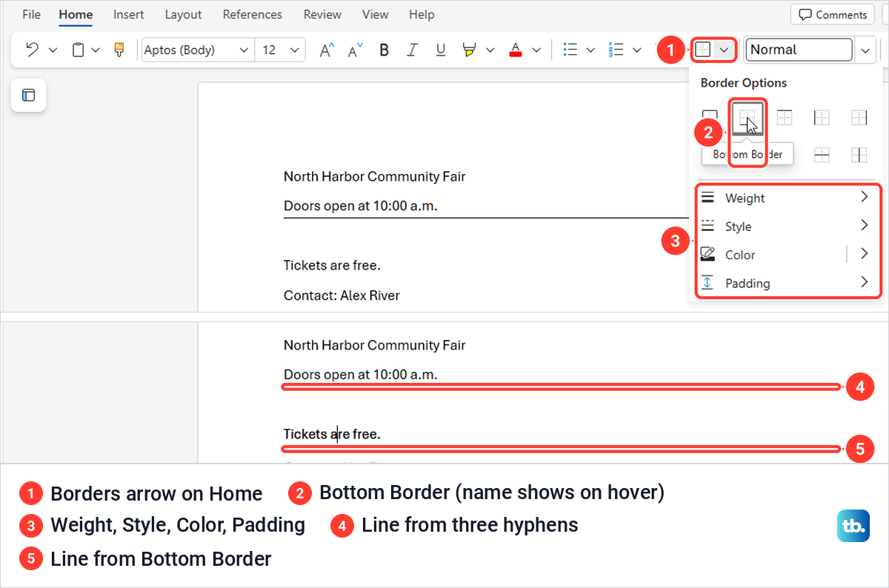Toggle Italic formatting

pyautogui.click(x=412, y=50)
